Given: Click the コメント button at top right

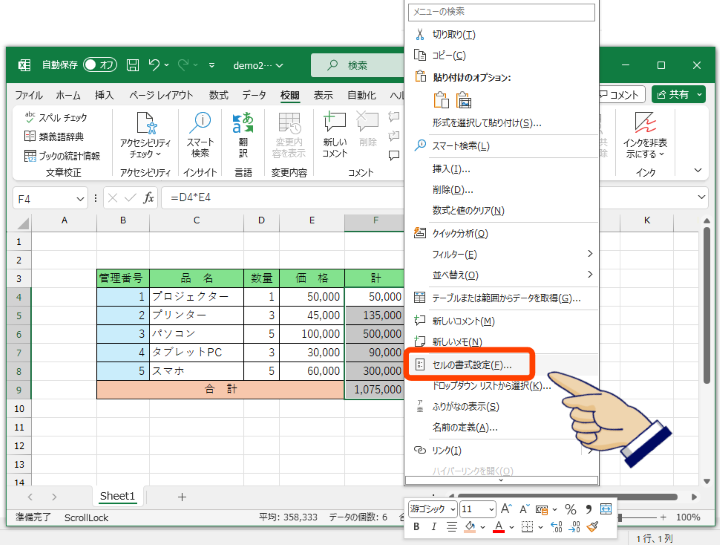Looking at the screenshot, I should coord(619,94).
